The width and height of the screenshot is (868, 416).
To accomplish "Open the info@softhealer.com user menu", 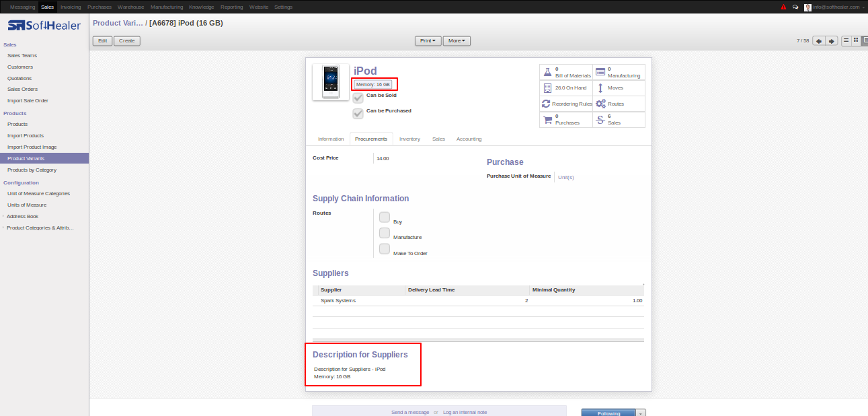I will 838,7.
